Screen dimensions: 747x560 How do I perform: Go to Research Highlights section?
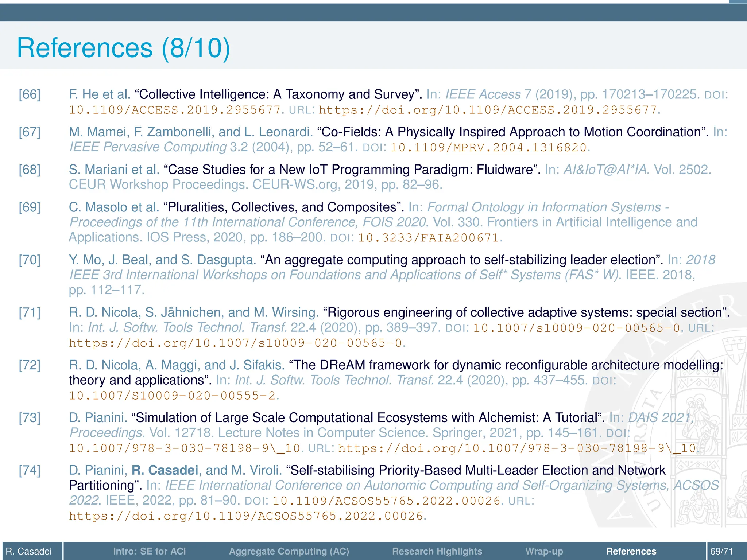coord(437,551)
